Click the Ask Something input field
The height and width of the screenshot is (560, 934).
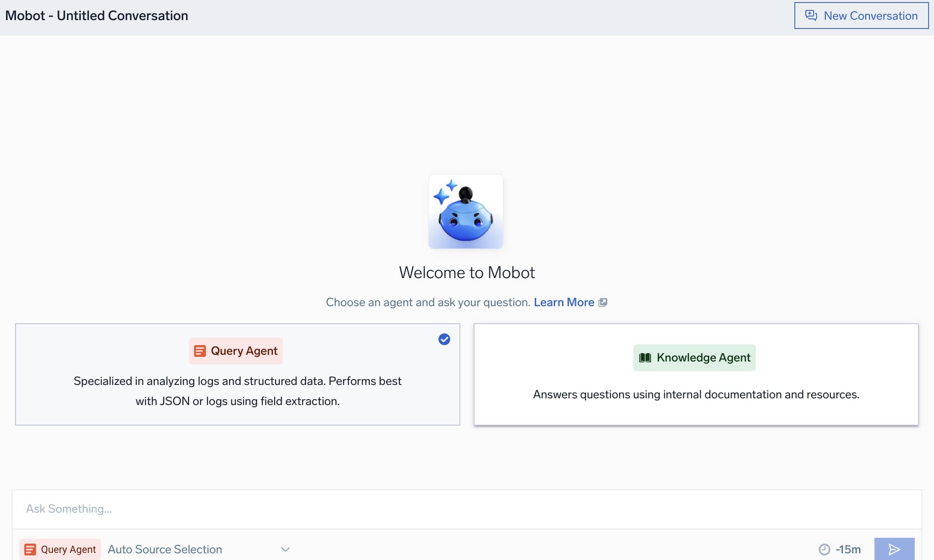click(461, 509)
